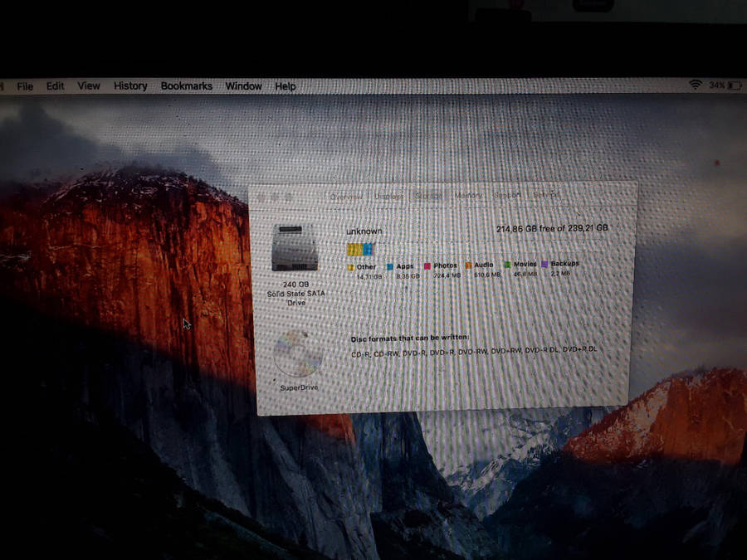747x560 pixels.
Task: Switch to the Displays tab
Action: (388, 197)
